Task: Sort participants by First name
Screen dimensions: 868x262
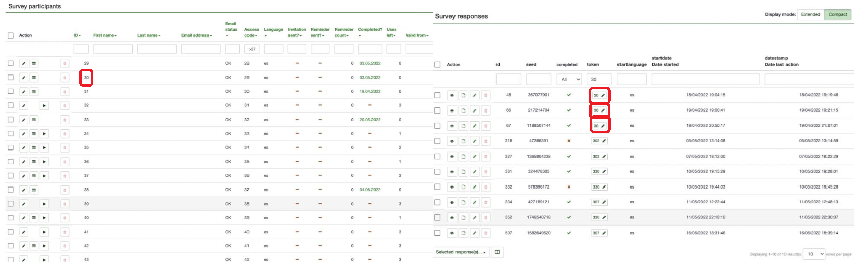Action: 105,35
